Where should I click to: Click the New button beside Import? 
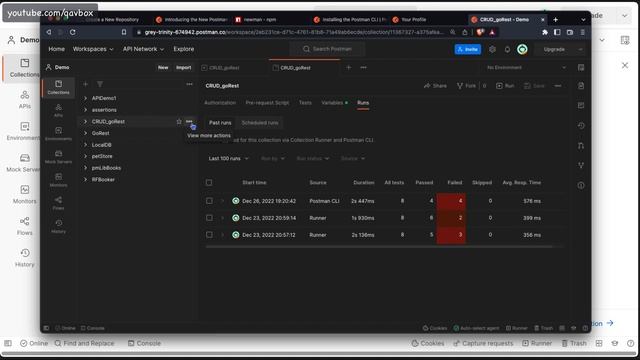pyautogui.click(x=163, y=67)
